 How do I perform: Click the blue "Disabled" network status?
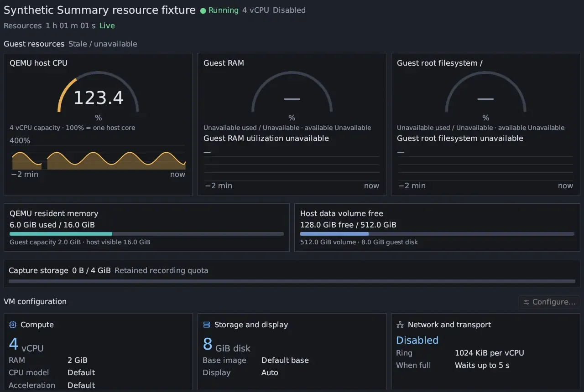tap(417, 340)
